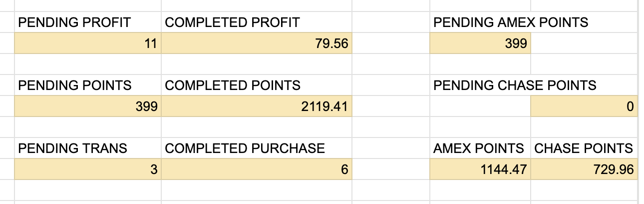The height and width of the screenshot is (204, 644).
Task: Click the completed points value 2119.41
Action: click(256, 106)
